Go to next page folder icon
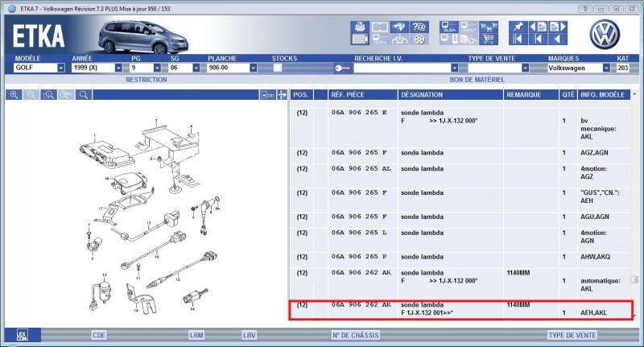This screenshot has height=347, width=644. (x=557, y=27)
